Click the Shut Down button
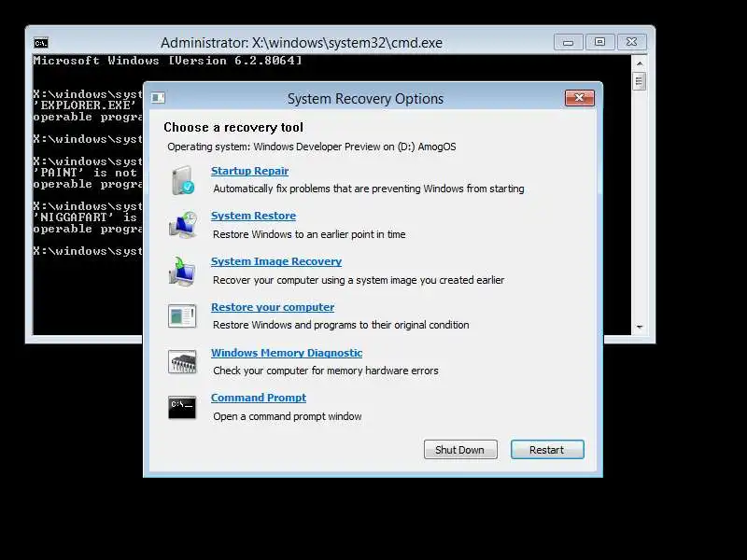 [460, 450]
